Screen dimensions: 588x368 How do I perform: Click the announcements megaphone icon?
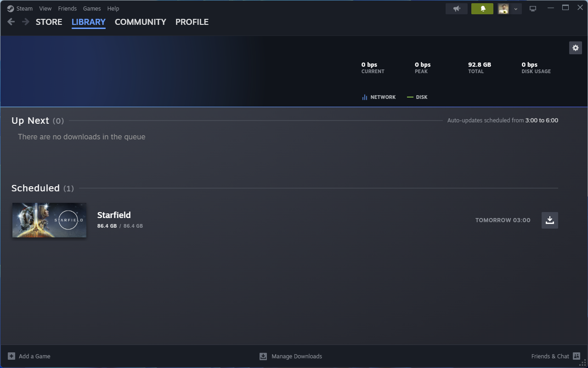pyautogui.click(x=457, y=9)
